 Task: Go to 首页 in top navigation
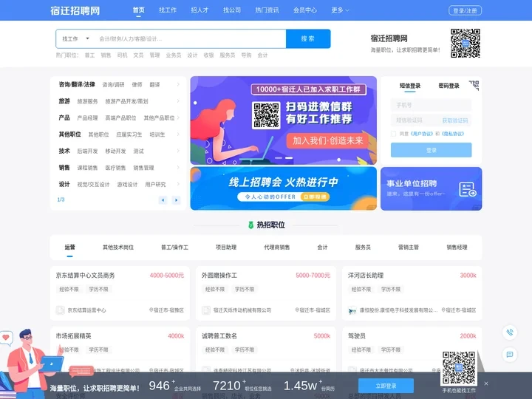(x=138, y=10)
